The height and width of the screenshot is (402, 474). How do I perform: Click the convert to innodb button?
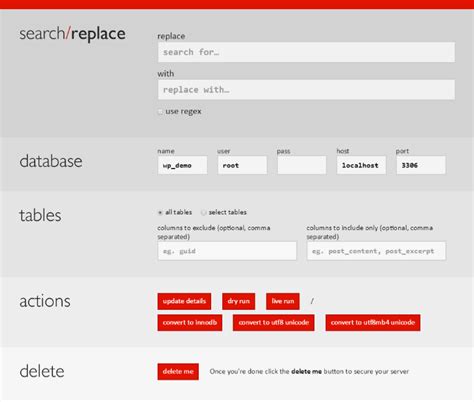pos(190,323)
